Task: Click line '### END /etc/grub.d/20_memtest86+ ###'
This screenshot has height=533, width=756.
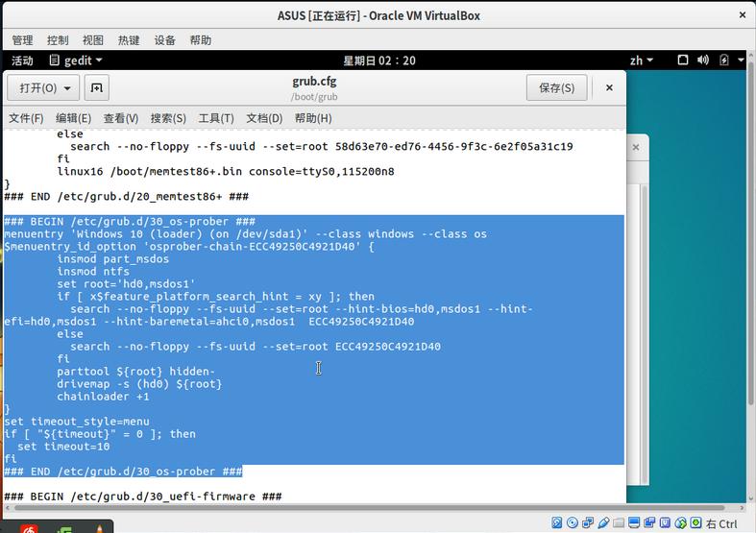Action: tap(127, 196)
